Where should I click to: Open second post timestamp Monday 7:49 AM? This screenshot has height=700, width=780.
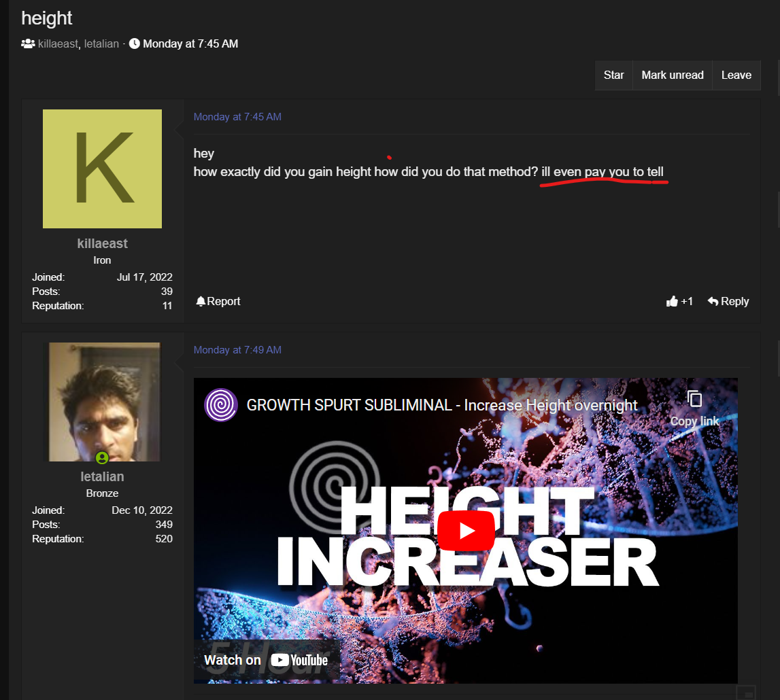237,350
